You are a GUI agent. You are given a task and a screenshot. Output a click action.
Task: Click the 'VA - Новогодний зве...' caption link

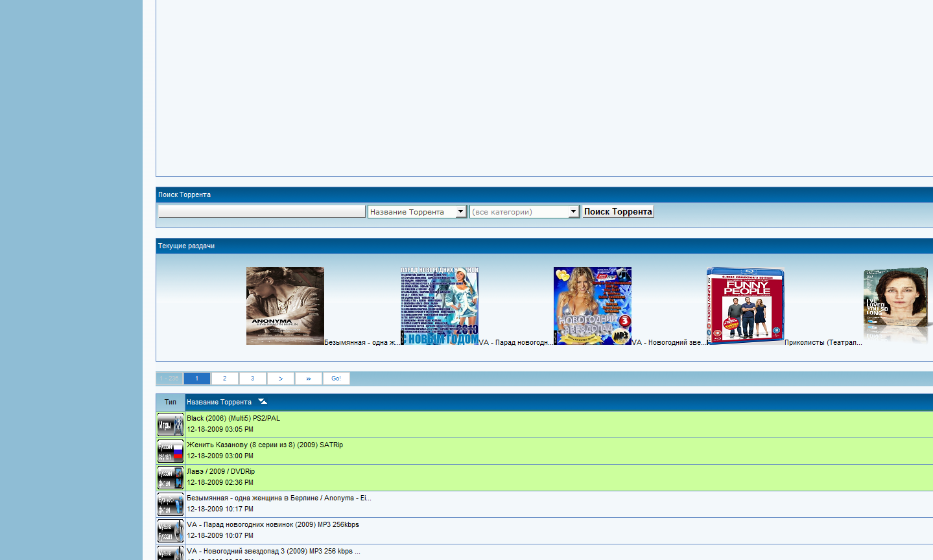pyautogui.click(x=669, y=342)
